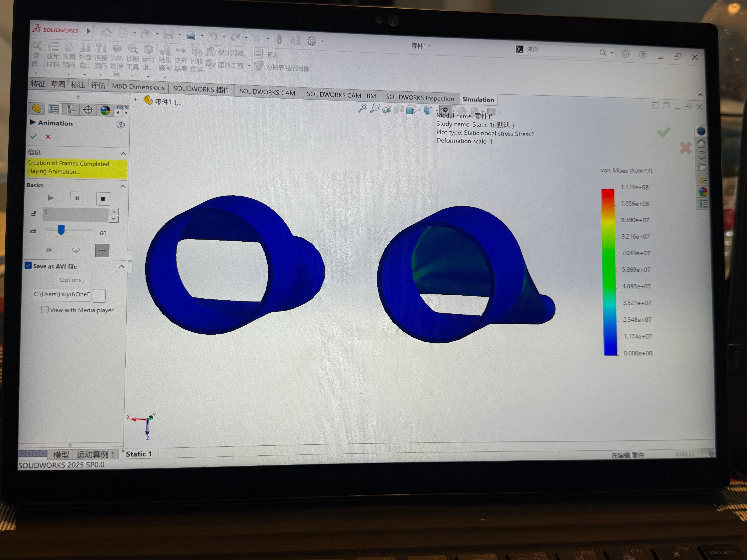Viewport: 747px width, 560px height.
Task: Toggle the reciprocate playback mode icon
Action: 102,250
